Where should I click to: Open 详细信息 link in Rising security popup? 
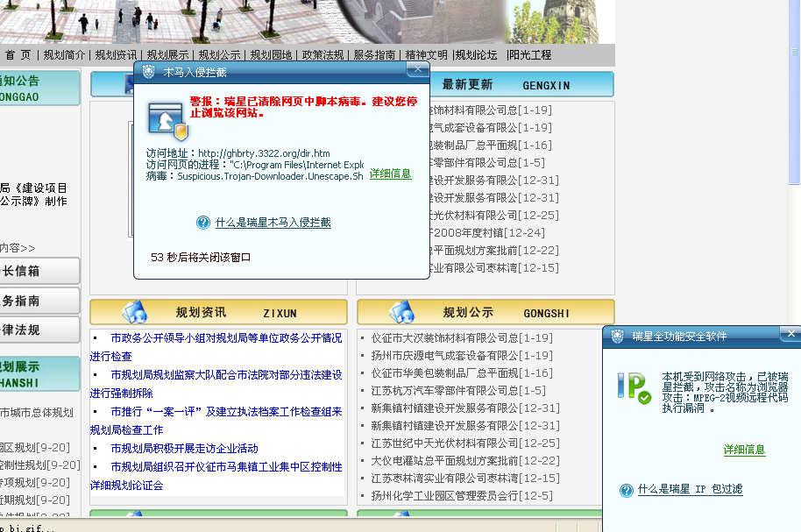pos(744,450)
